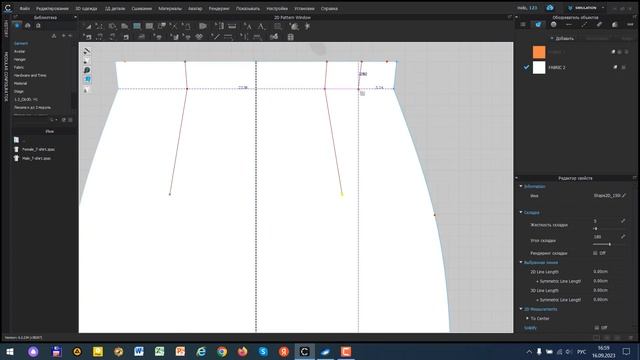Collapse the Складка section
The image size is (640, 360).
[521, 212]
